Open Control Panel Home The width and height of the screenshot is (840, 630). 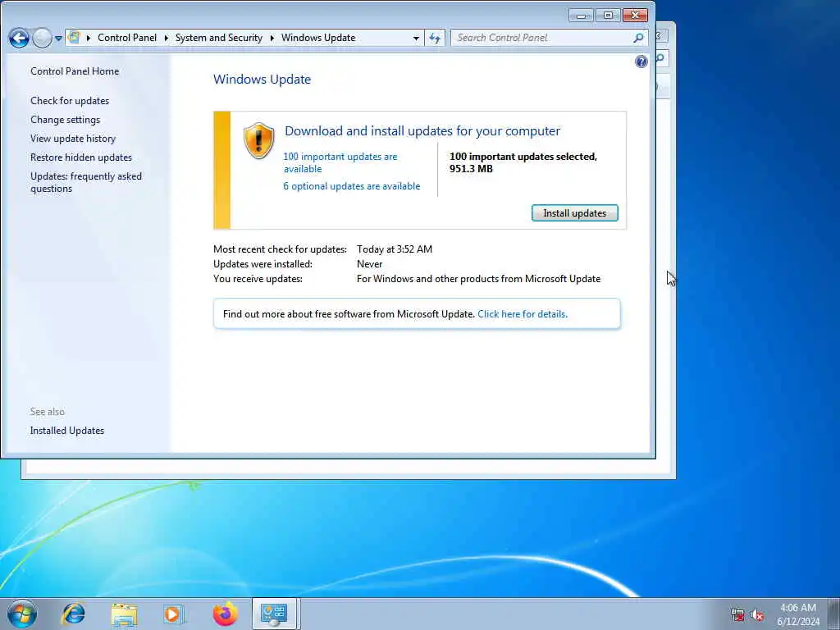[75, 71]
